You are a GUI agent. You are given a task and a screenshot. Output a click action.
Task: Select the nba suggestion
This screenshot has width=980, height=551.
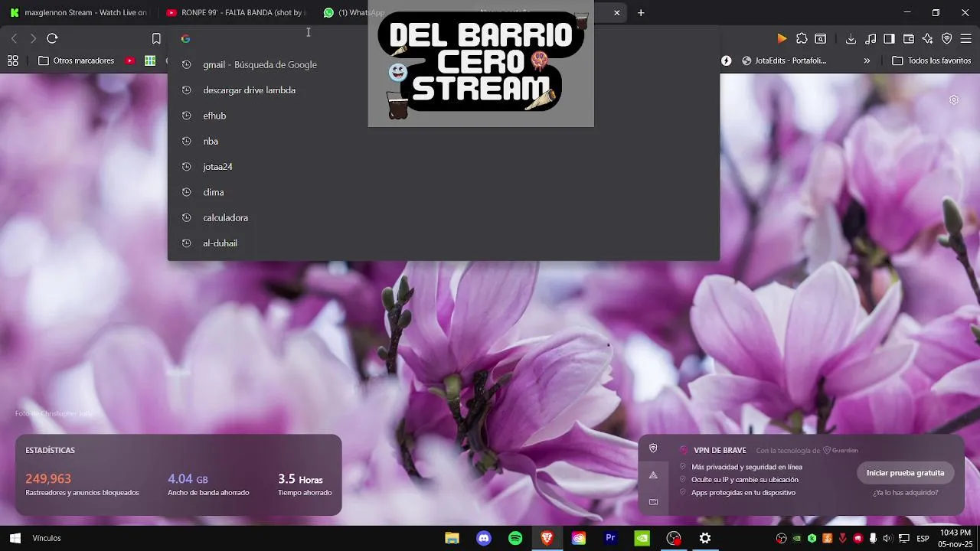(x=443, y=141)
